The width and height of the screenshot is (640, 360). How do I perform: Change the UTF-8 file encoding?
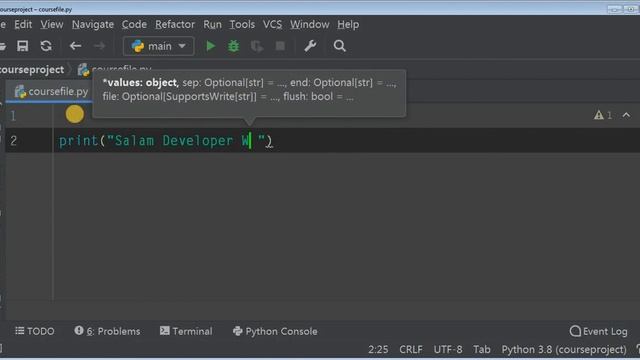click(448, 349)
